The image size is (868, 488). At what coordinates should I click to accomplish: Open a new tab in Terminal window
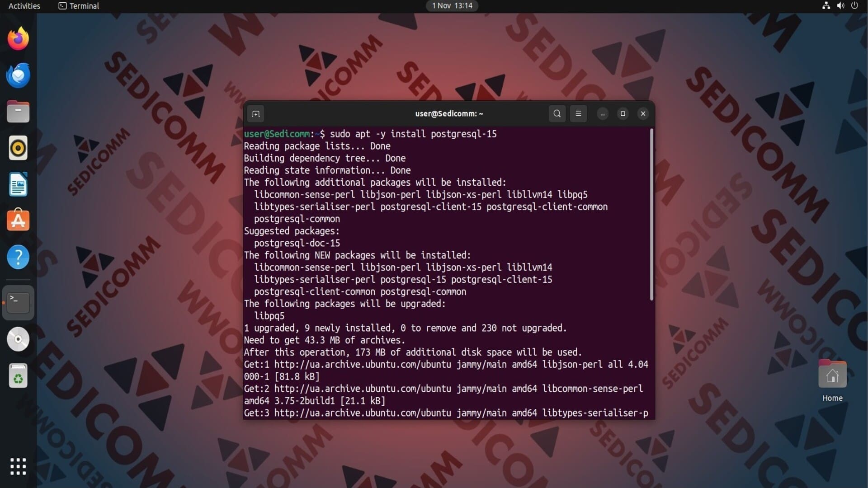point(256,114)
